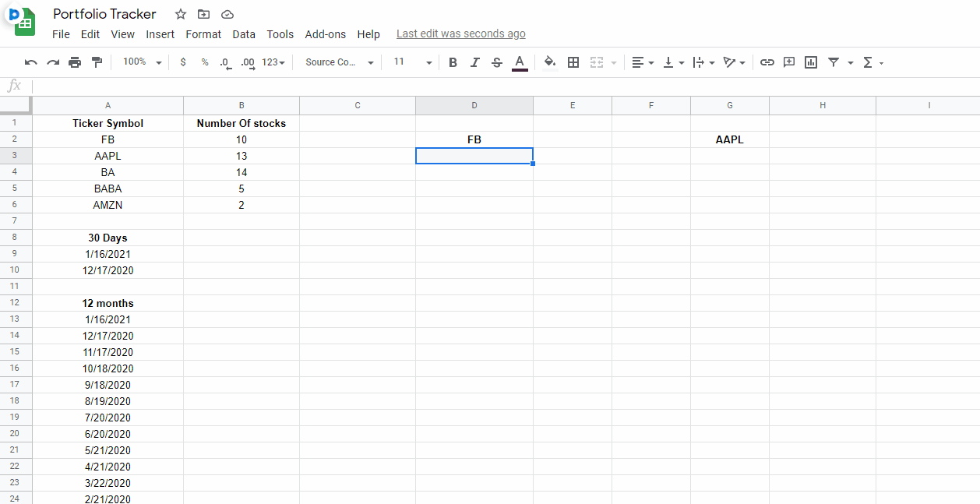Click the select-all corner box

[x=16, y=105]
